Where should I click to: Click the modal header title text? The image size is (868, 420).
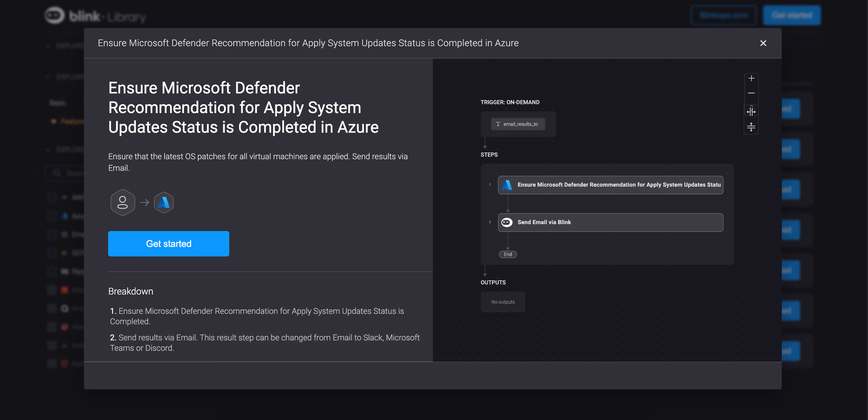click(308, 43)
